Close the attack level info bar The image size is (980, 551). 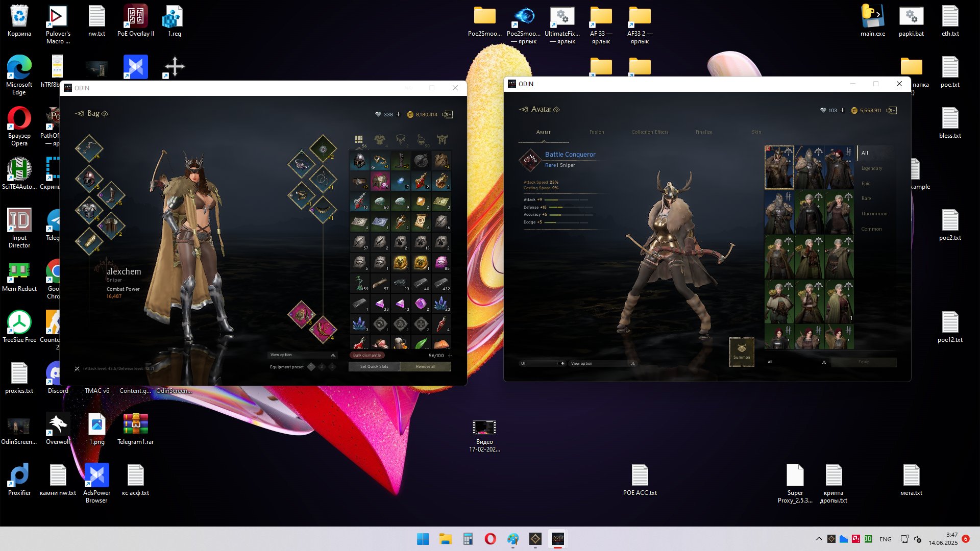77,369
